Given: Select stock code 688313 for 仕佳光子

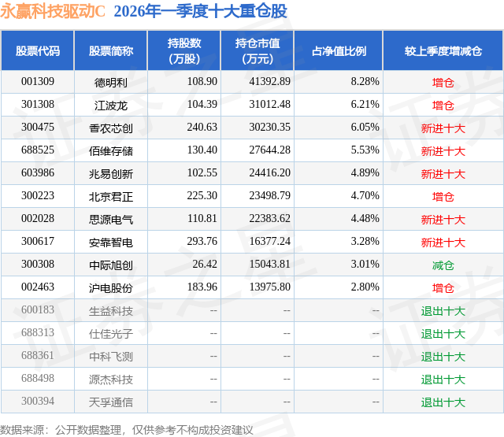Looking at the screenshot, I should [38, 332].
